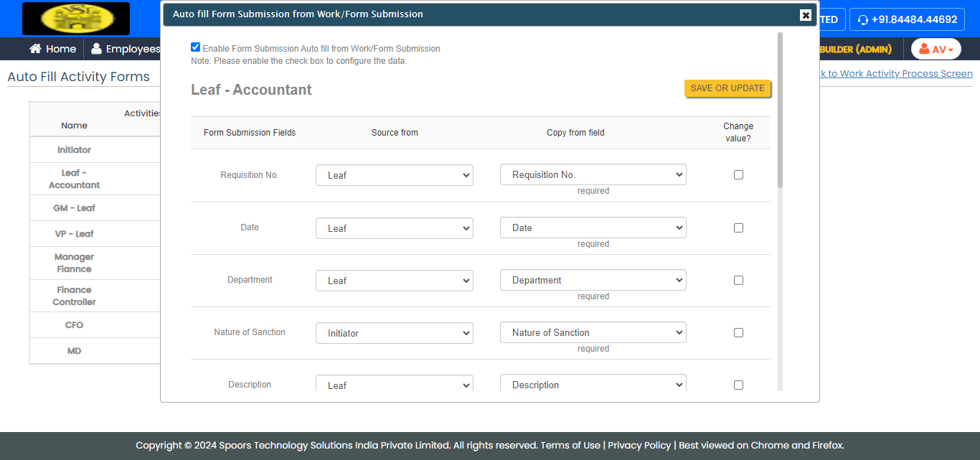Open Source from dropdown for Requisition No.

pos(394,175)
